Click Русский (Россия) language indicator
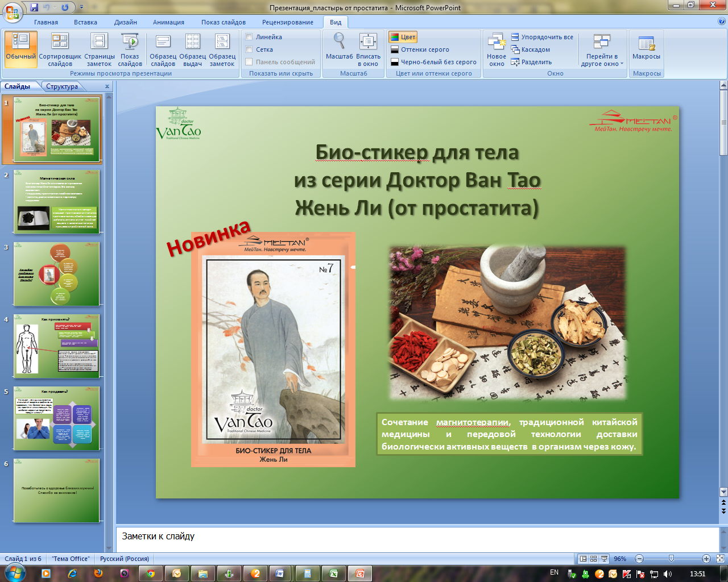728x582 pixels. point(125,559)
